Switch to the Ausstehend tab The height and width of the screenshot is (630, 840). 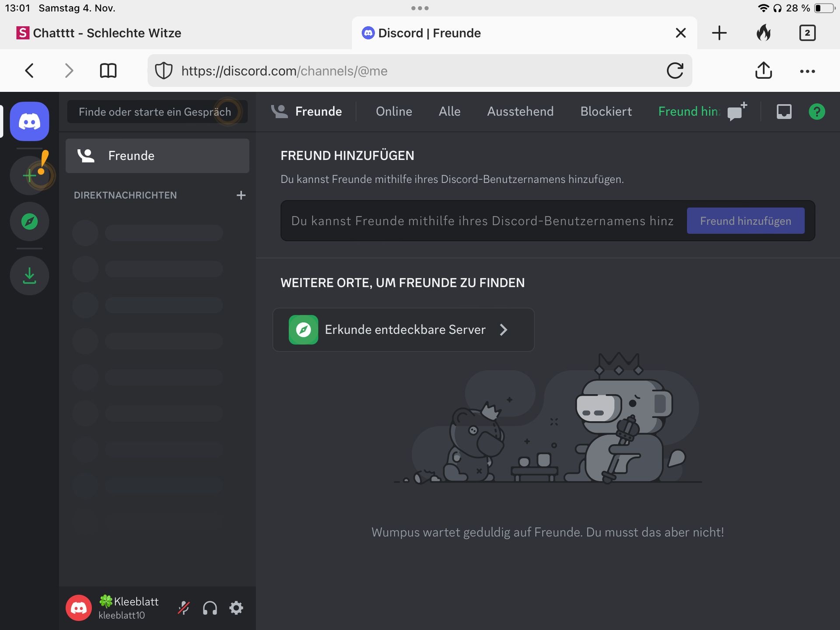[x=520, y=112]
